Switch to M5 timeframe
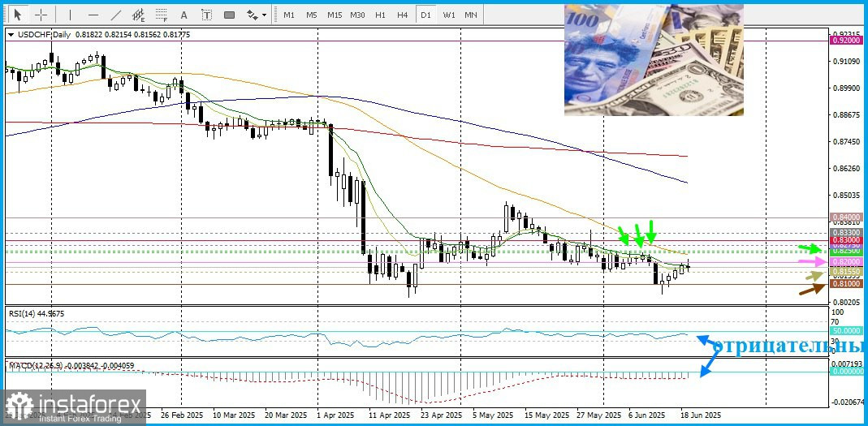Screen dimensions: 868x426 [311, 15]
